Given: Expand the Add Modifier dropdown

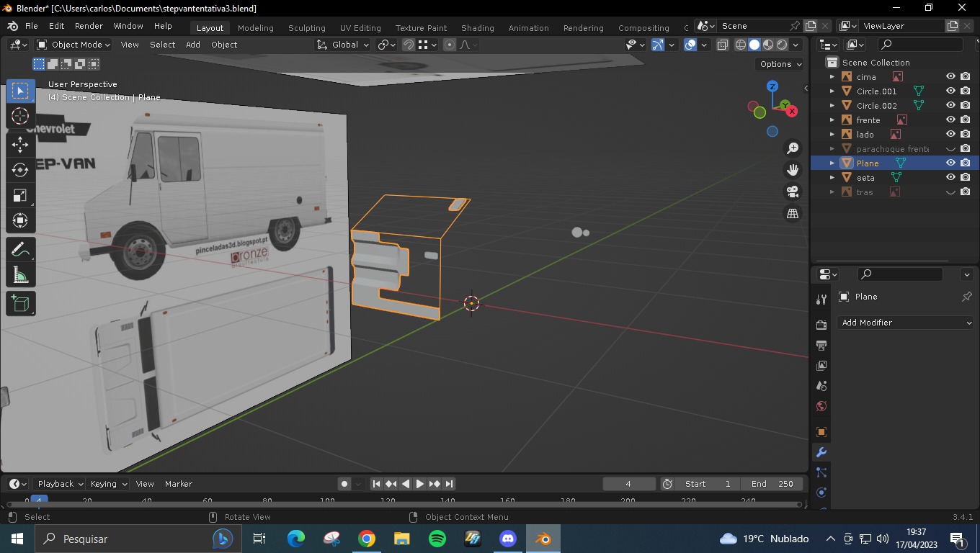Looking at the screenshot, I should tap(906, 323).
